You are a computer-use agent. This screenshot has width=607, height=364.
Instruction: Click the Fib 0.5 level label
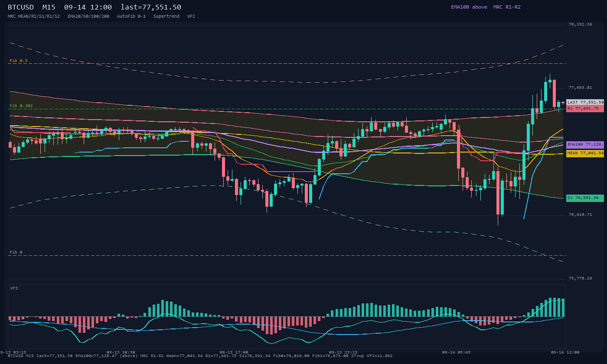[19, 61]
